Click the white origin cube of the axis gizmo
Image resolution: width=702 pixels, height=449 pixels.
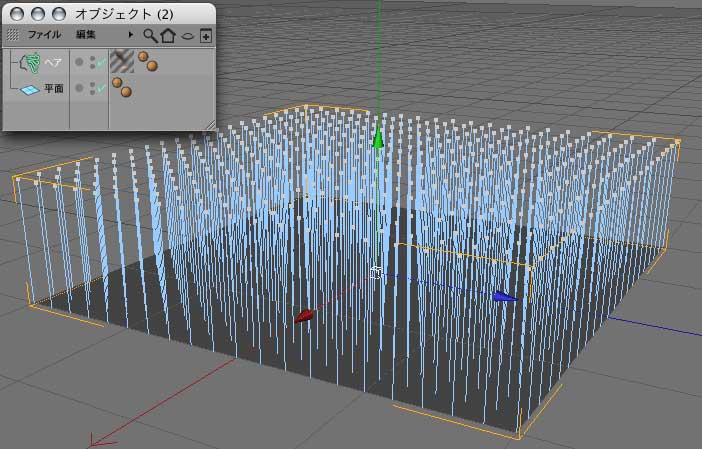(376, 272)
